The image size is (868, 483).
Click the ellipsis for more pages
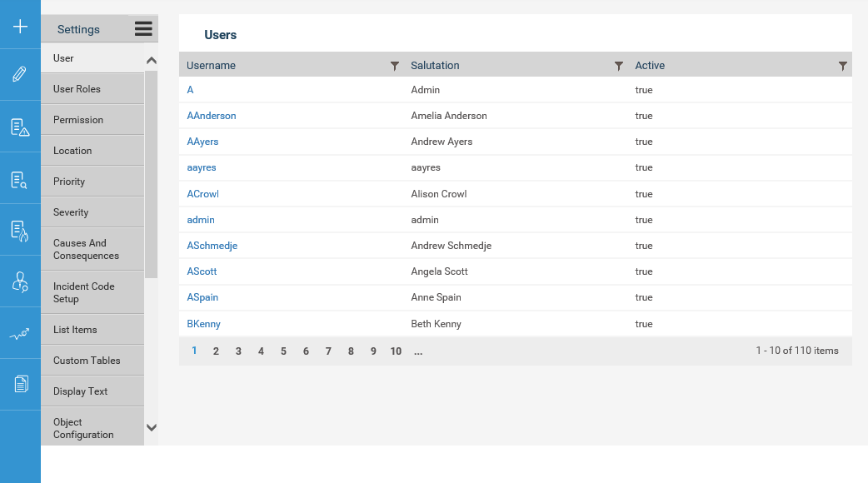418,351
